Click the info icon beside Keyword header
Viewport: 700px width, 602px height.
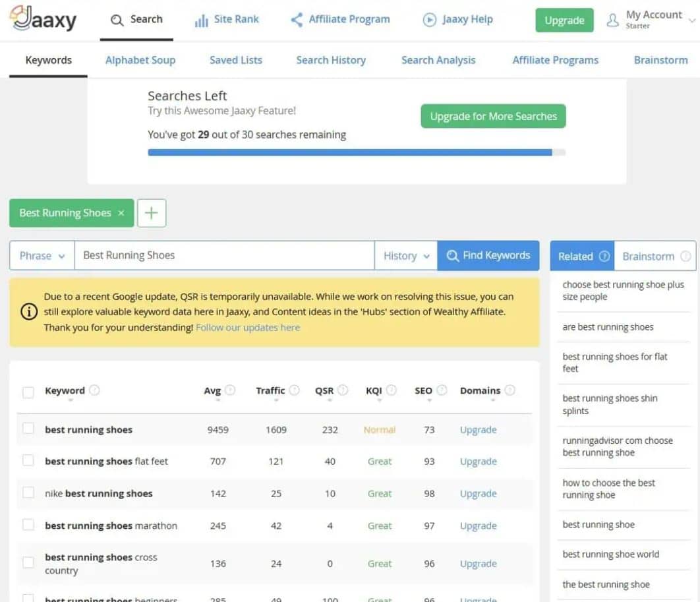(94, 390)
